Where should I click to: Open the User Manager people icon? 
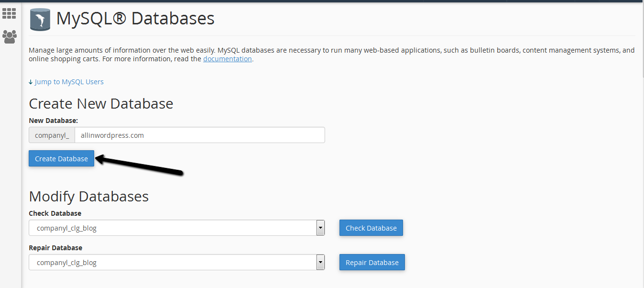click(x=9, y=37)
